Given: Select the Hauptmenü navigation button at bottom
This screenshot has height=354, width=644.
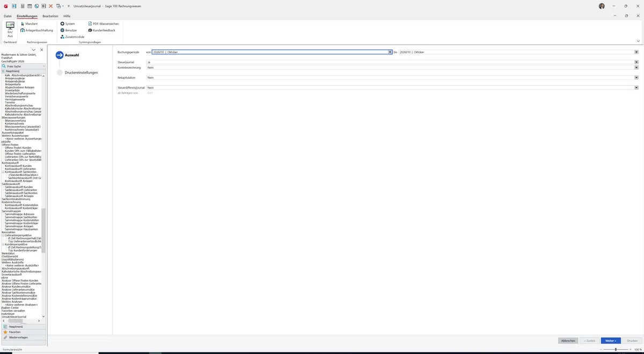Looking at the screenshot, I should click(23, 327).
